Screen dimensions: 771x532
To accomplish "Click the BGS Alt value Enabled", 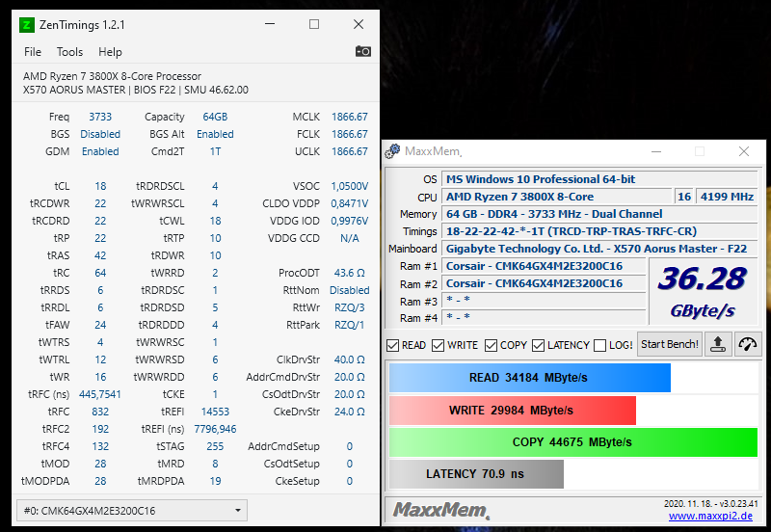I will pyautogui.click(x=215, y=134).
